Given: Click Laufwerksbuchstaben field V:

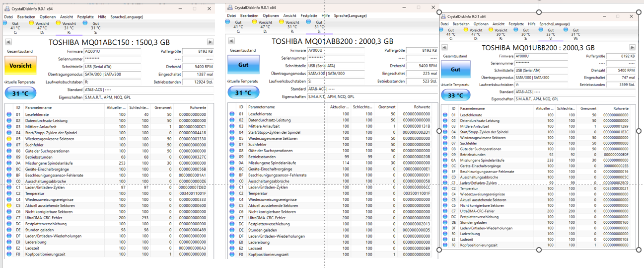Looking at the screenshot, I should click(542, 85).
